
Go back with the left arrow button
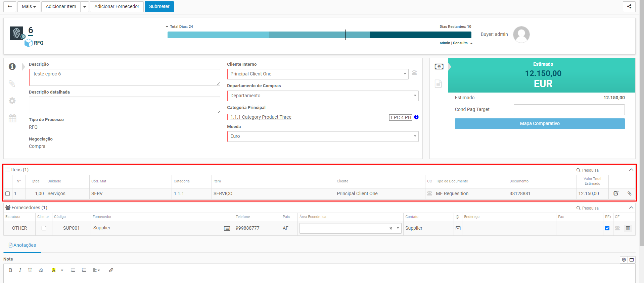(x=10, y=6)
